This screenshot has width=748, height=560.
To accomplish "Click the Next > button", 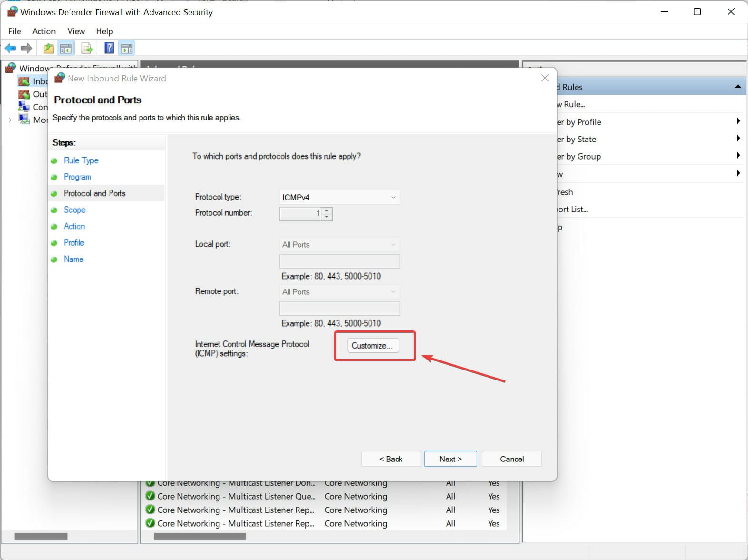I will pos(450,459).
